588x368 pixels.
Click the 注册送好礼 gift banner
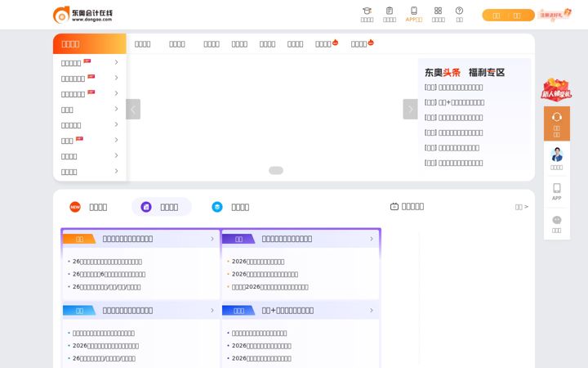pos(555,15)
